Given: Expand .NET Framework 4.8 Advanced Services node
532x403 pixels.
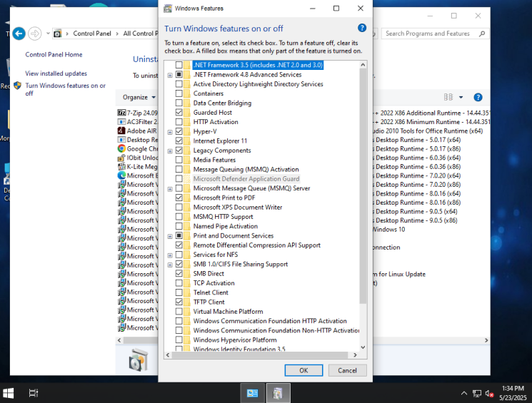Looking at the screenshot, I should pos(170,75).
